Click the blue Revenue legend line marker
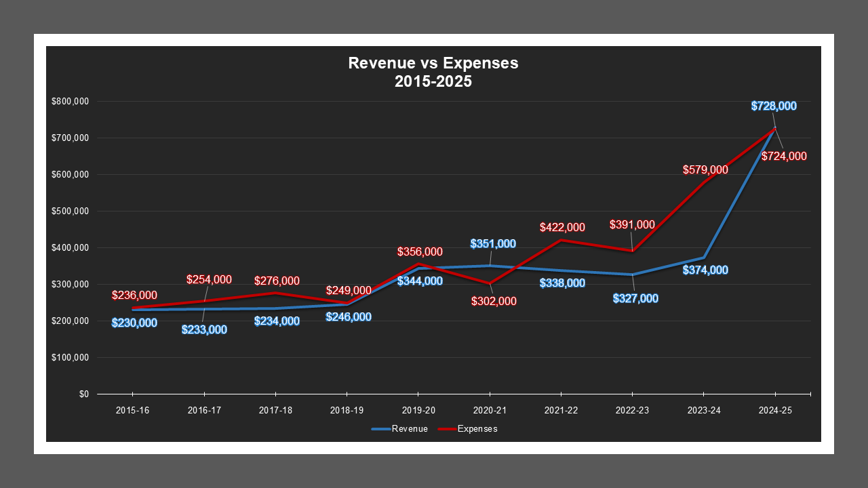The height and width of the screenshot is (488, 868). tap(380, 428)
